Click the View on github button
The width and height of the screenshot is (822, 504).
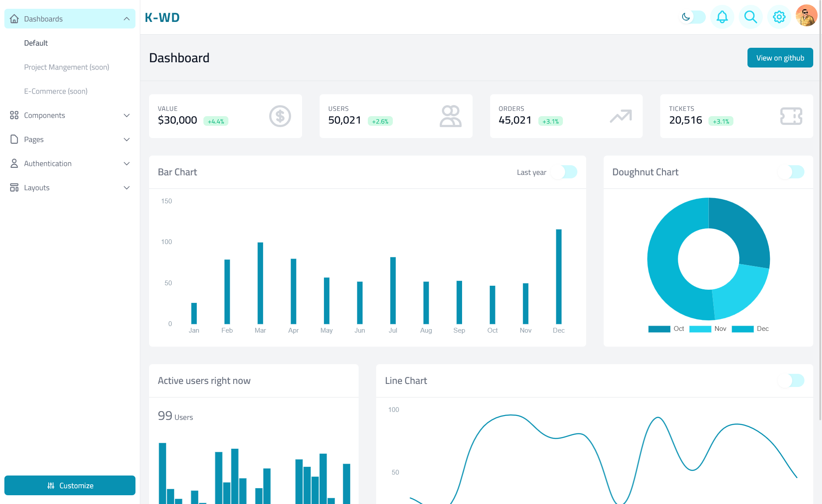click(780, 58)
